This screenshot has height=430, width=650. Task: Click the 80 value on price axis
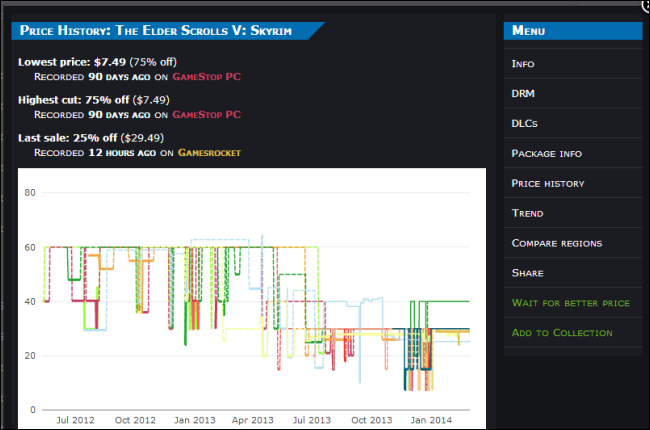tap(30, 192)
